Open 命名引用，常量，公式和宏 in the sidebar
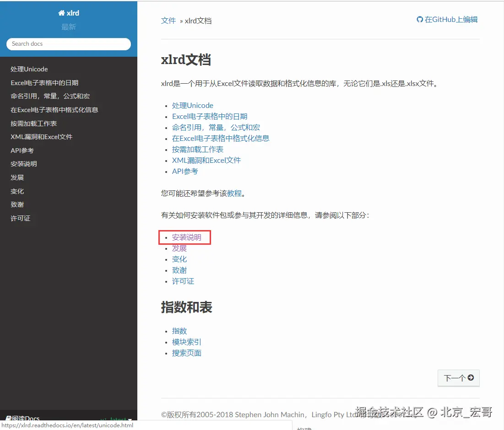This screenshot has height=430, width=504. click(x=50, y=97)
